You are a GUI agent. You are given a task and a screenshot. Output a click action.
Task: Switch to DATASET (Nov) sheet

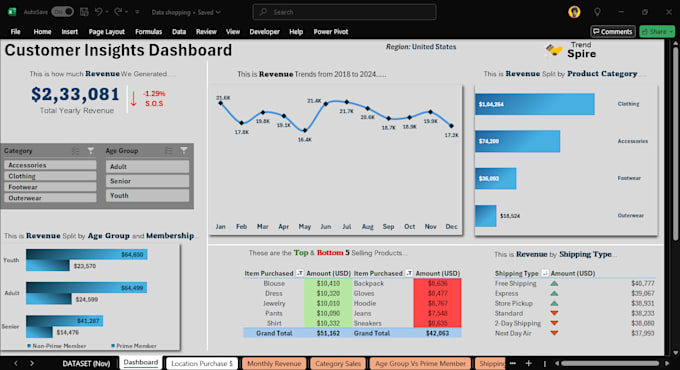point(86,363)
